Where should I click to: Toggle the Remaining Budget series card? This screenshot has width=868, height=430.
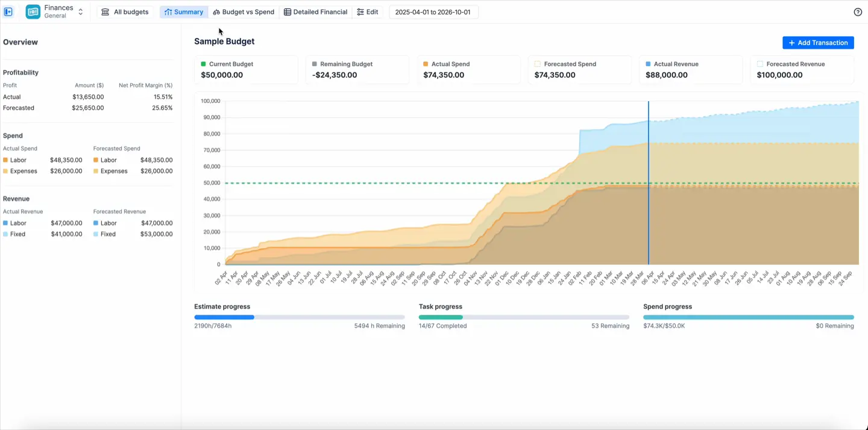click(357, 70)
